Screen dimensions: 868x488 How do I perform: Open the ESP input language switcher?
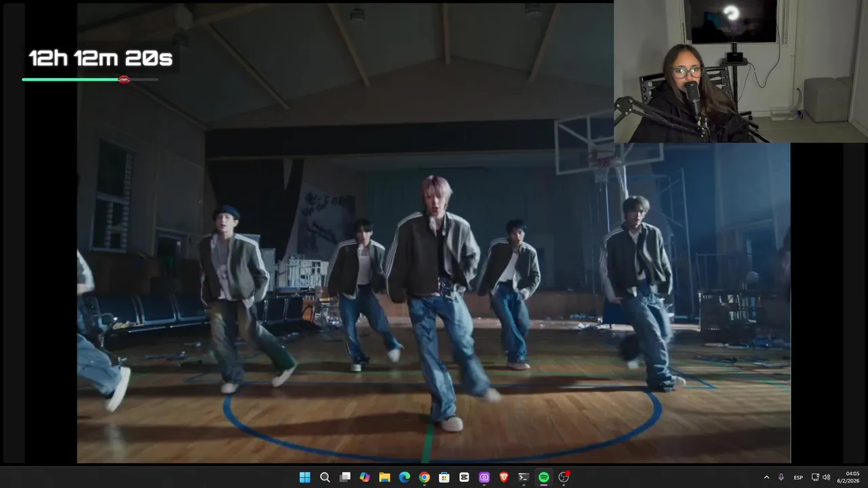click(x=798, y=477)
